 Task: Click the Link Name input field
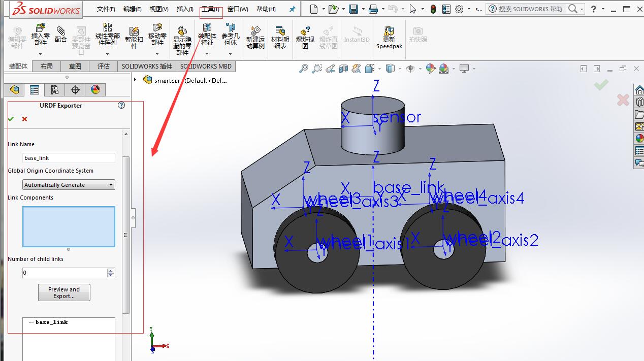pyautogui.click(x=69, y=158)
